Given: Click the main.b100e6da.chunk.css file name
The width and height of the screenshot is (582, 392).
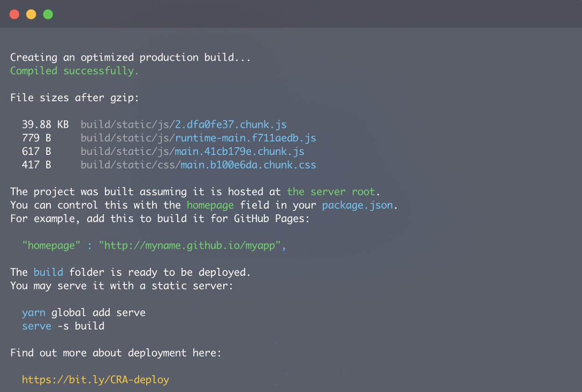Looking at the screenshot, I should (248, 165).
